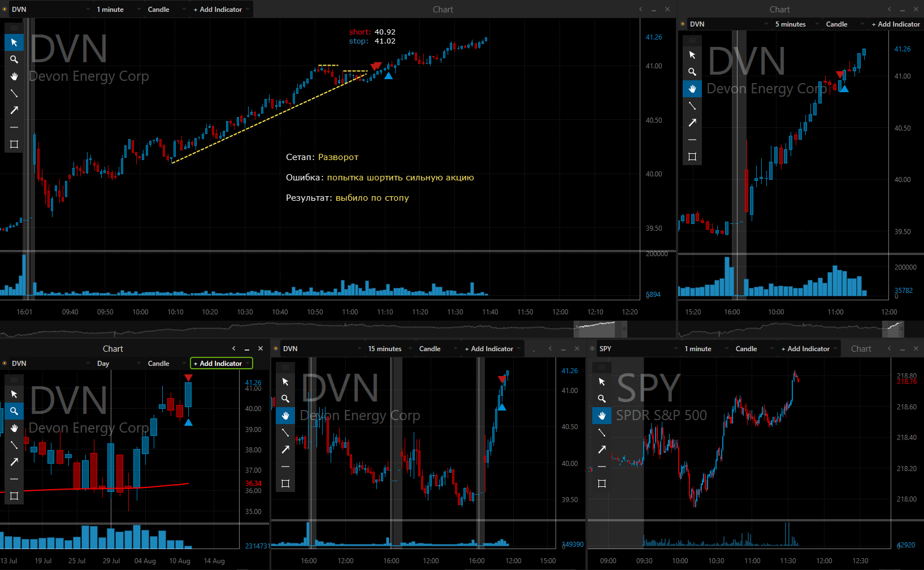This screenshot has width=924, height=570.
Task: Select magnifier tool in DVN 15 minutes chart
Action: click(x=285, y=399)
